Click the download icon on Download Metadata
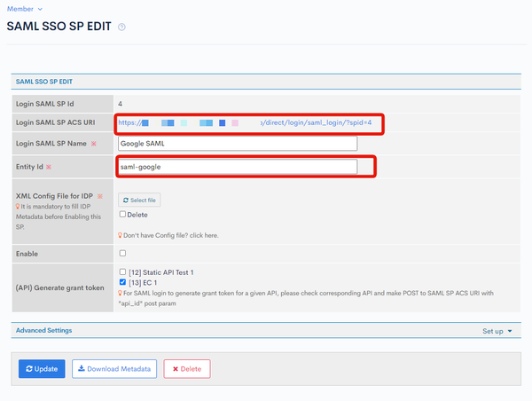The width and height of the screenshot is (532, 401). [x=82, y=368]
